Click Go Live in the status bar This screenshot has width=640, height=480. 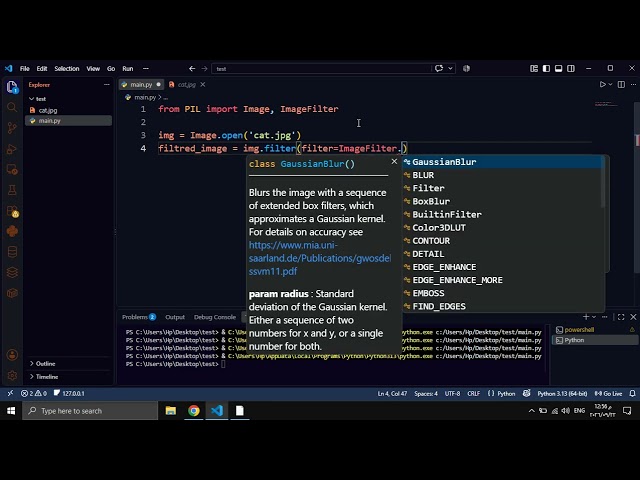click(x=608, y=393)
